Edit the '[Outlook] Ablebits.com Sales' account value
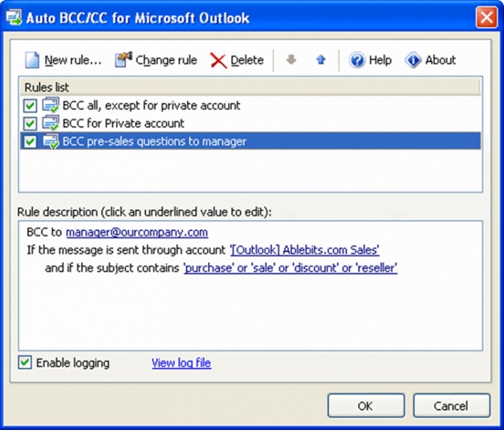 [x=304, y=250]
